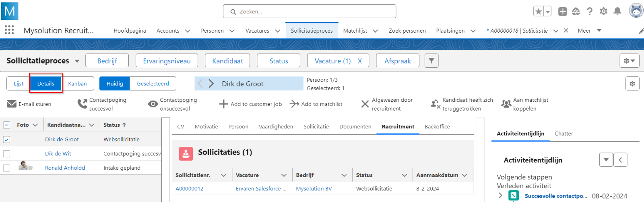Click the filter funnel icon
Screen dimensions: 644x202
pyautogui.click(x=431, y=61)
